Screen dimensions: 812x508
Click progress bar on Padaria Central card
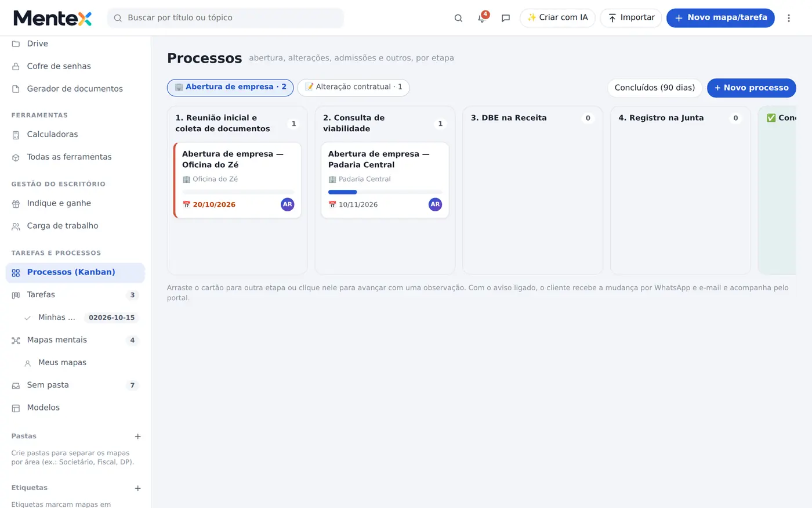pyautogui.click(x=385, y=192)
